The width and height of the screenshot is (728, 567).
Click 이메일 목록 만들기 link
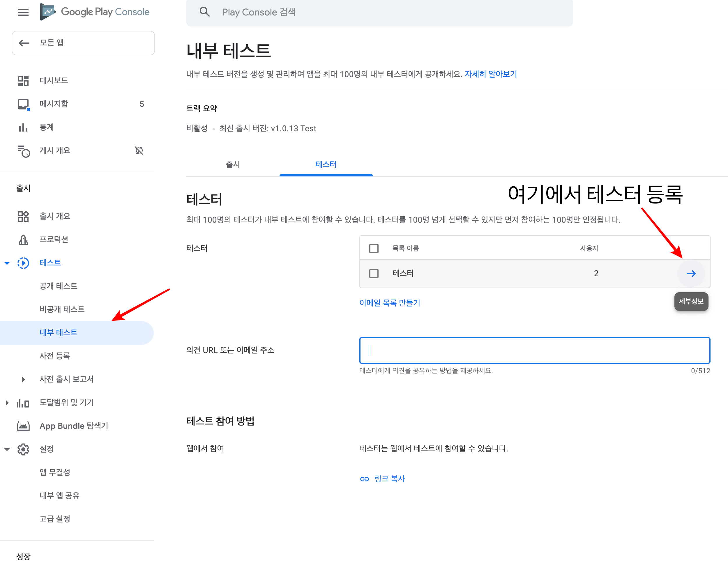click(x=389, y=303)
